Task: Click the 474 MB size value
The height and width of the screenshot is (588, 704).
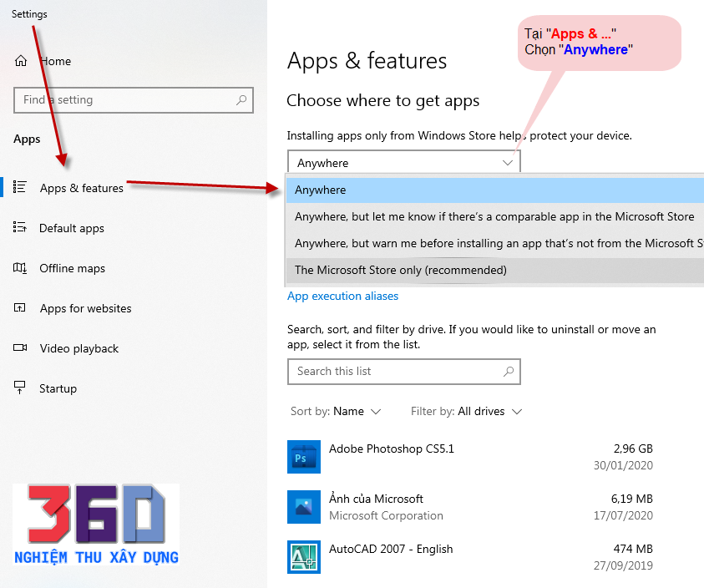Action: (633, 549)
